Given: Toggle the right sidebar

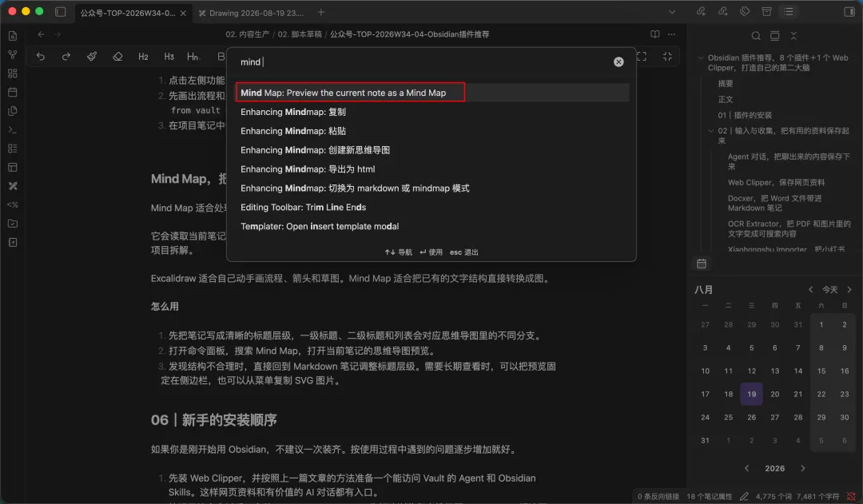Looking at the screenshot, I should [x=849, y=11].
